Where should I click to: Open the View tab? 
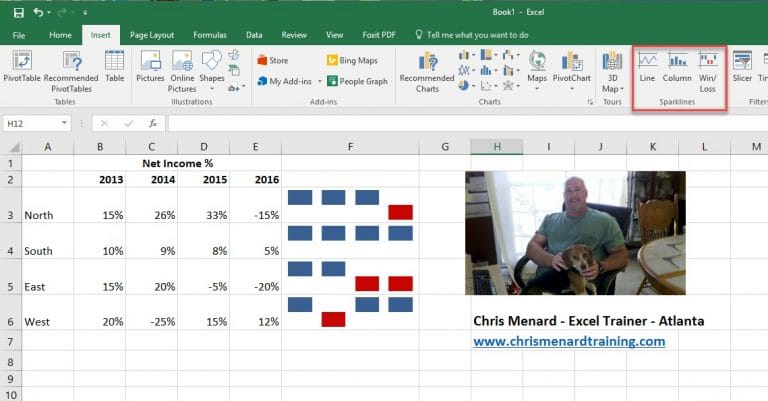(x=335, y=35)
